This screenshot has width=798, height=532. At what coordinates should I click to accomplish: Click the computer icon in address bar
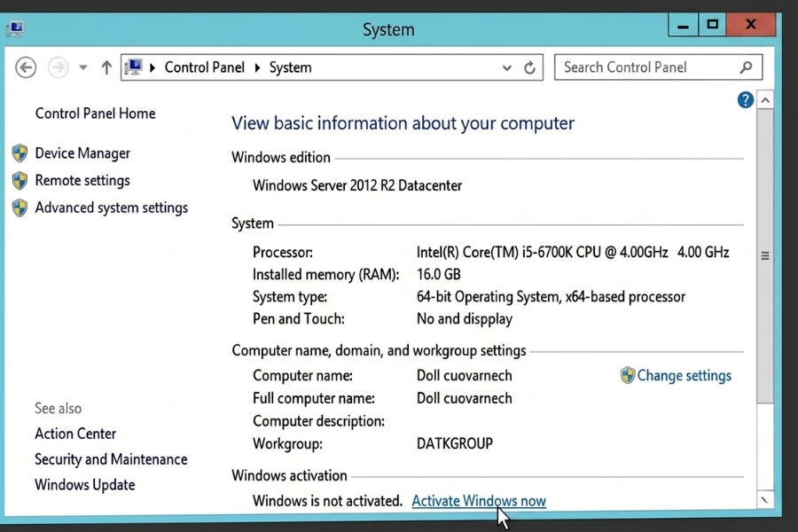click(133, 67)
